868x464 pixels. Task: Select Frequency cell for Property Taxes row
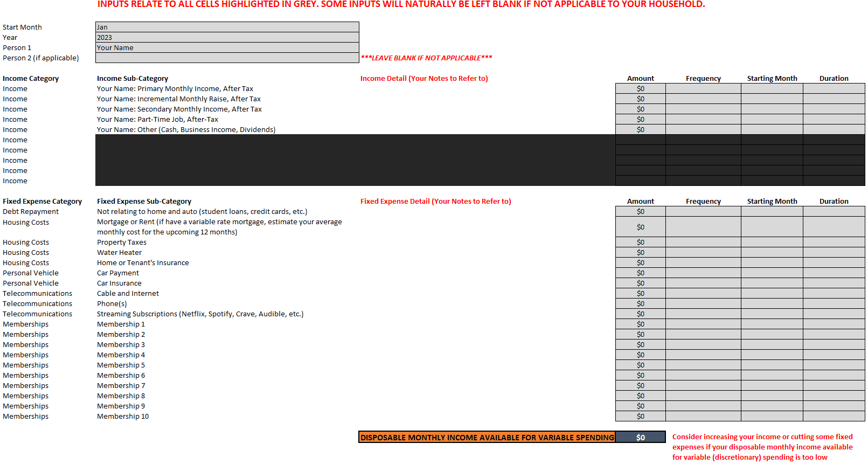pyautogui.click(x=703, y=242)
